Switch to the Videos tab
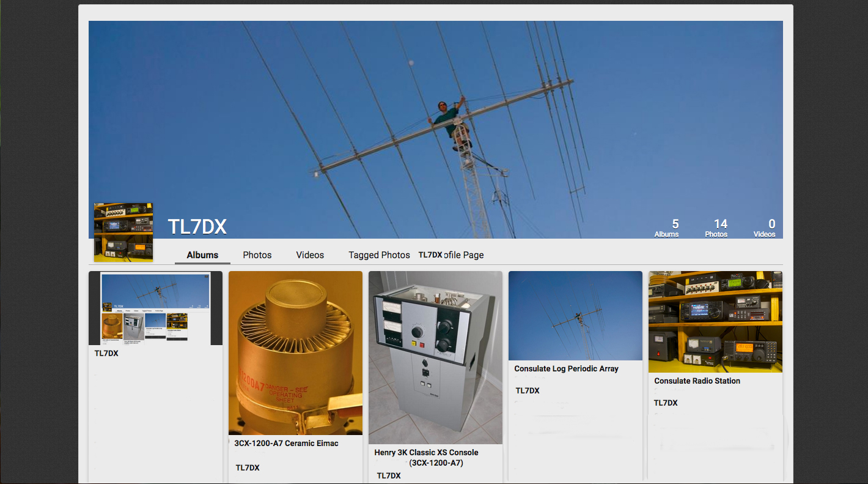Viewport: 868px width, 484px height. pyautogui.click(x=310, y=255)
